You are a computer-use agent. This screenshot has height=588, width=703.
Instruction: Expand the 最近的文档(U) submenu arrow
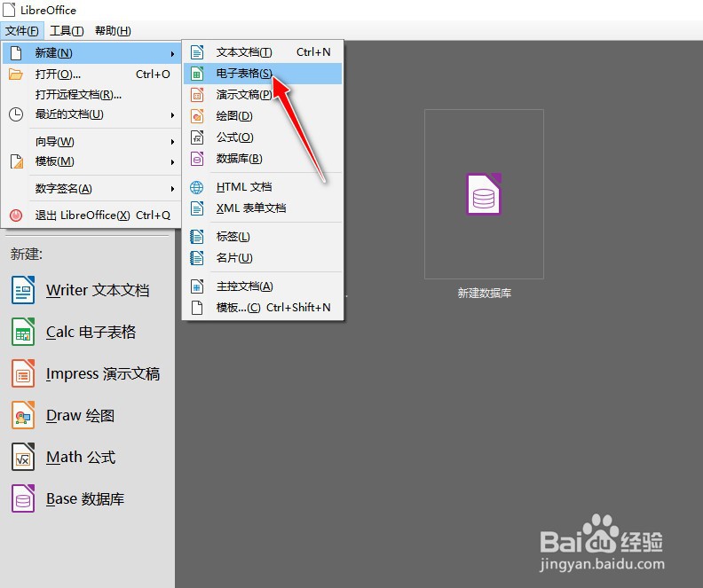tap(172, 115)
